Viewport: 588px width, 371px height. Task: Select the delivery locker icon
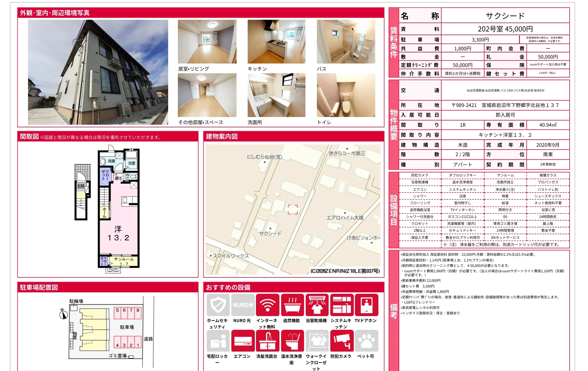coord(218,341)
